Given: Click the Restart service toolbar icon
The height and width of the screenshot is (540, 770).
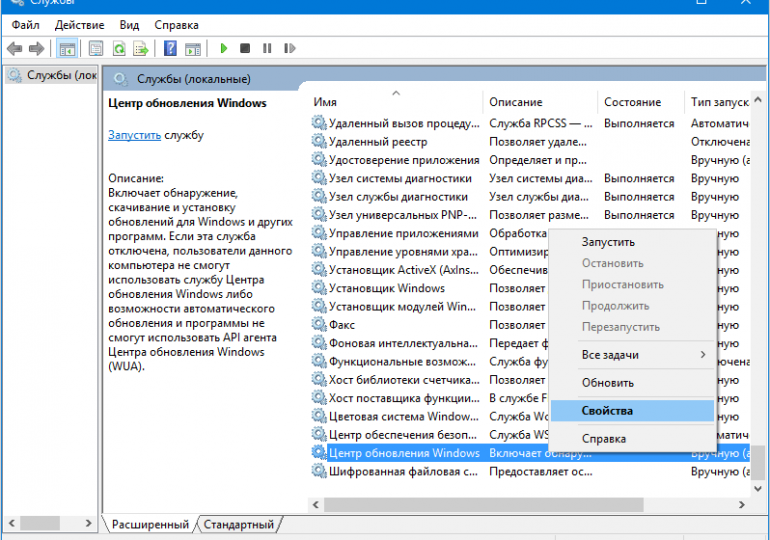Looking at the screenshot, I should tap(289, 48).
